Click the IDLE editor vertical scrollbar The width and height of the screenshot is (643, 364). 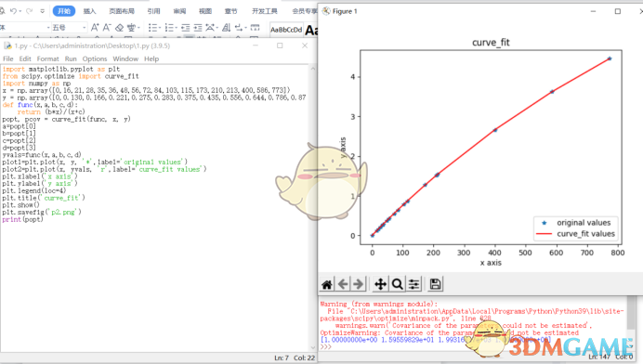point(312,207)
